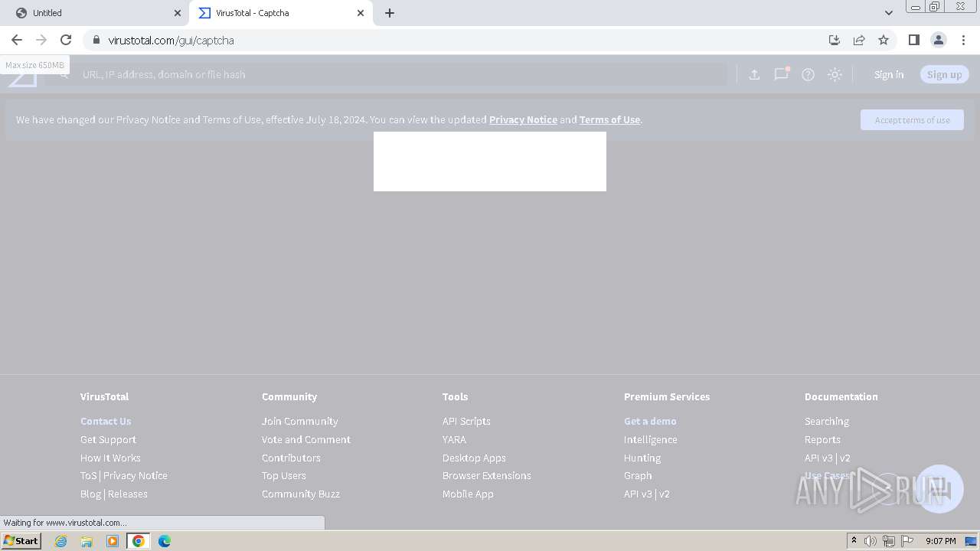The width and height of the screenshot is (980, 551).
Task: Expand the tab search dropdown arrow
Action: [x=888, y=13]
